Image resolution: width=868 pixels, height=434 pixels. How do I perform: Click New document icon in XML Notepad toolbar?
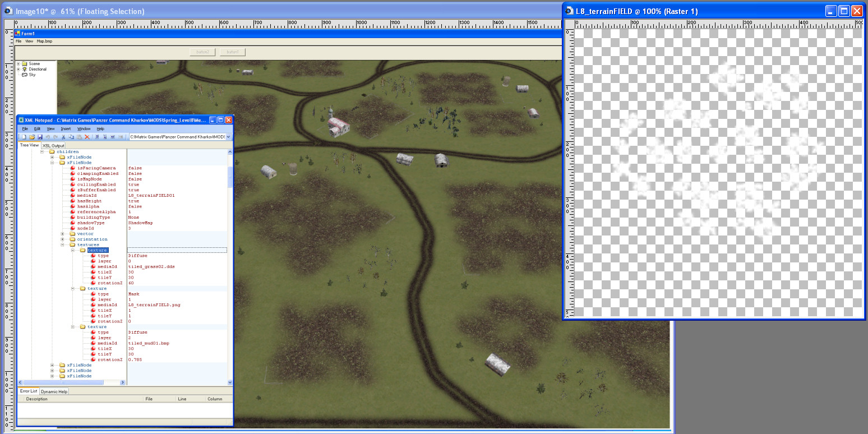click(x=24, y=137)
